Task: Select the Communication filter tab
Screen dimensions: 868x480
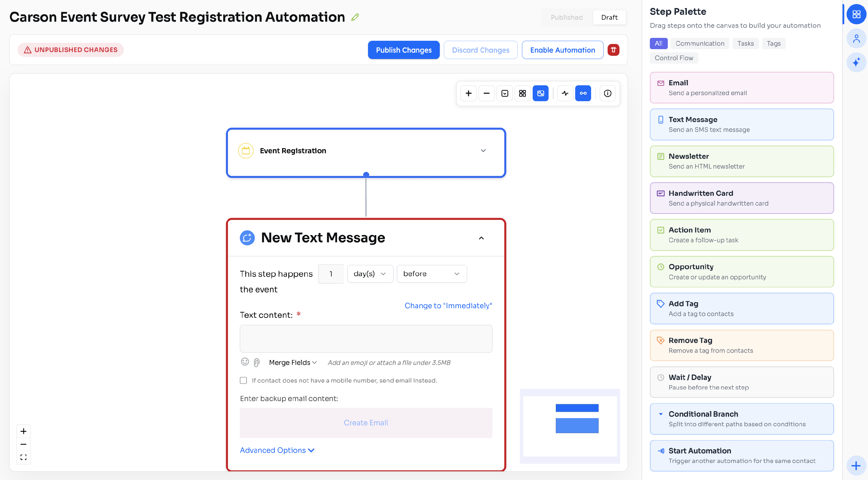Action: (x=700, y=43)
